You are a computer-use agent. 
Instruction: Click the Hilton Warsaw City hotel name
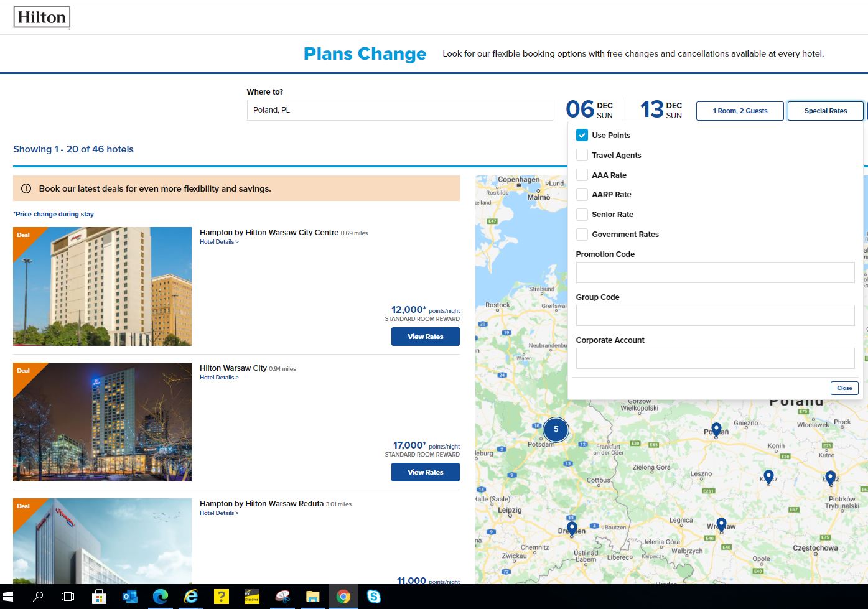point(233,368)
